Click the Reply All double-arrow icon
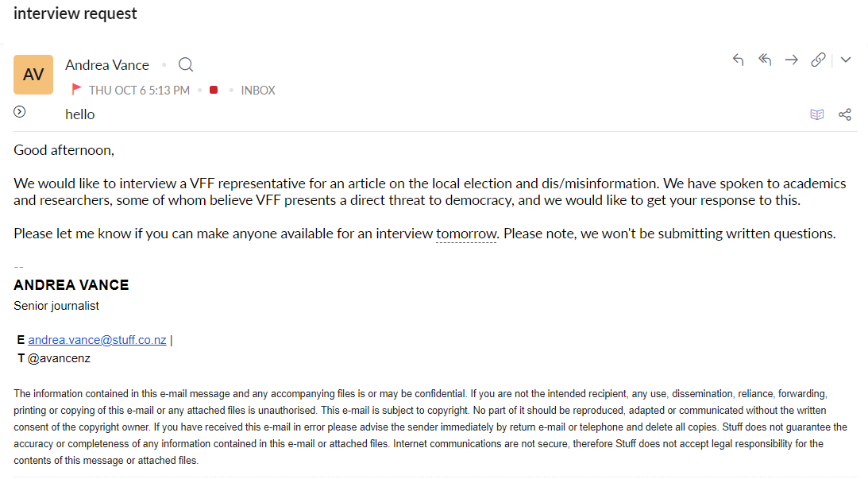Image resolution: width=868 pixels, height=479 pixels. [765, 60]
